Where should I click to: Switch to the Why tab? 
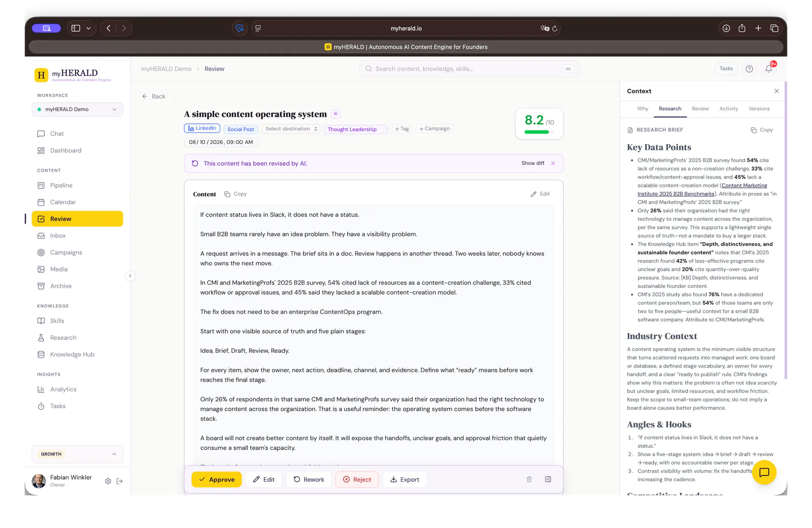coord(642,109)
